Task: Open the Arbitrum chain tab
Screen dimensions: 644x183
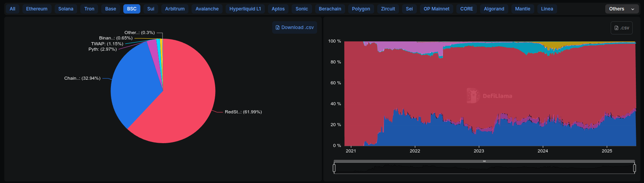Action: coord(175,9)
